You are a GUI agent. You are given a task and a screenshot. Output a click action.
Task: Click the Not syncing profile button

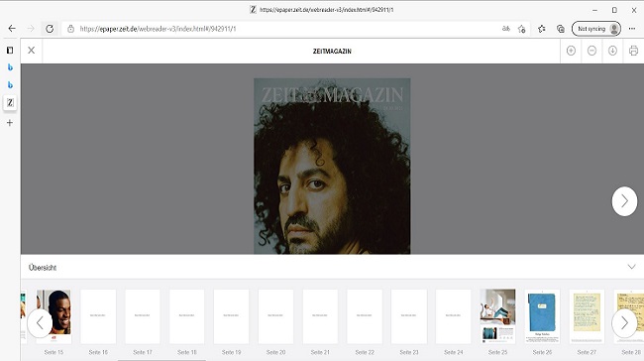coord(595,29)
